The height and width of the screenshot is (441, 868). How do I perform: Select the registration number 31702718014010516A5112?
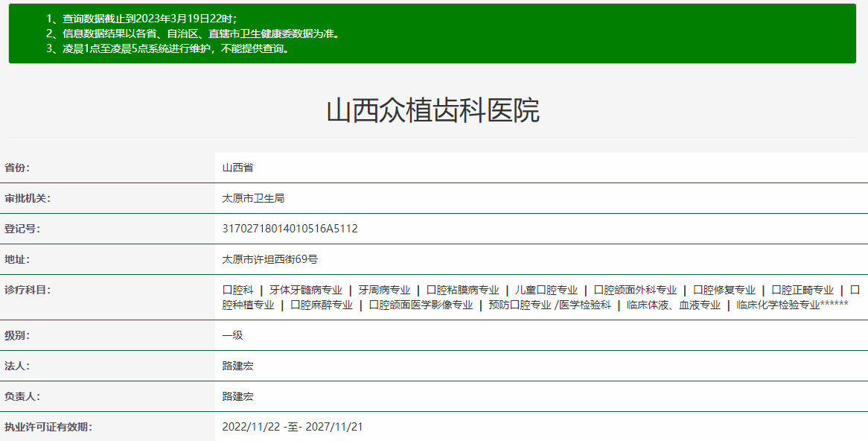tap(290, 229)
